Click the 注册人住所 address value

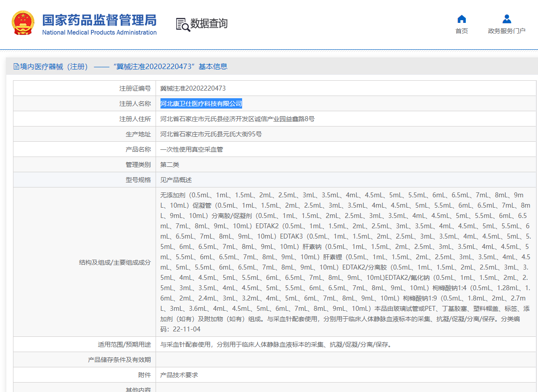click(x=237, y=119)
